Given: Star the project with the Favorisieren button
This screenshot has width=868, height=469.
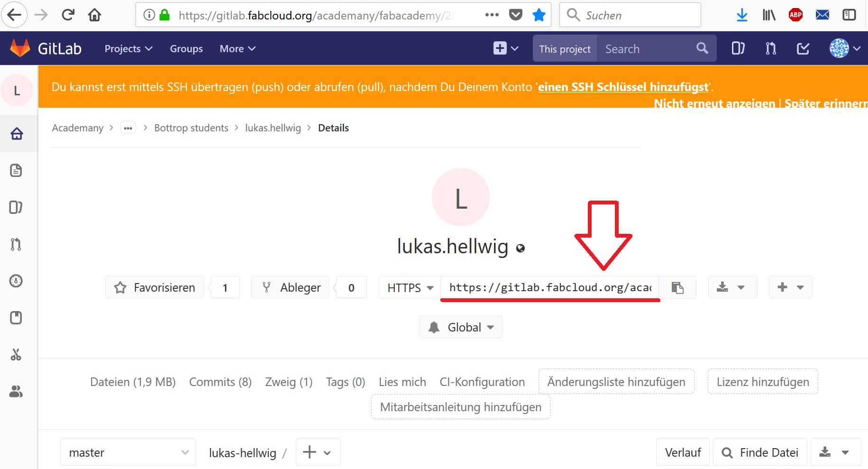Looking at the screenshot, I should click(x=154, y=287).
